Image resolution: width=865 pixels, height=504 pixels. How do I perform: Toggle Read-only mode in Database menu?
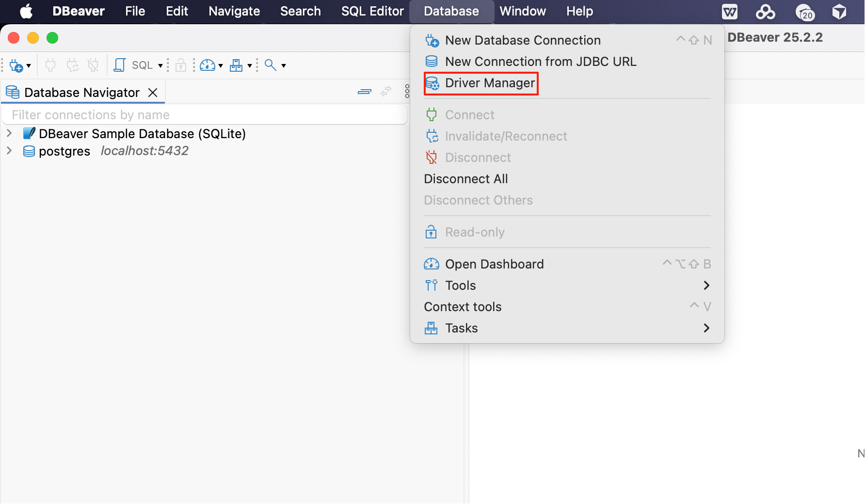coord(475,233)
